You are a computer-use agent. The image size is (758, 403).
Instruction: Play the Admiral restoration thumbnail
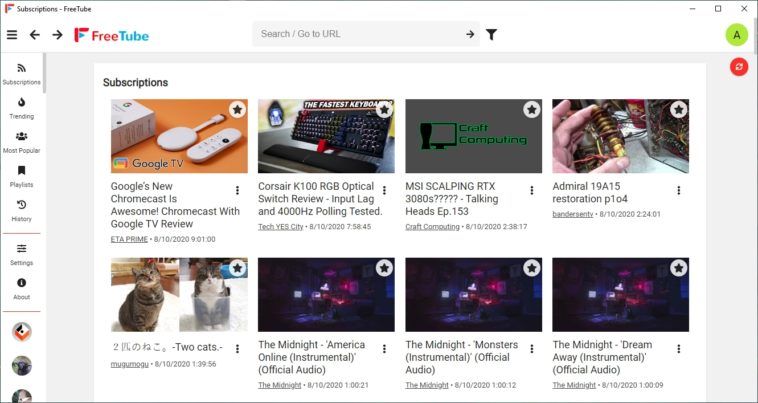click(x=621, y=136)
